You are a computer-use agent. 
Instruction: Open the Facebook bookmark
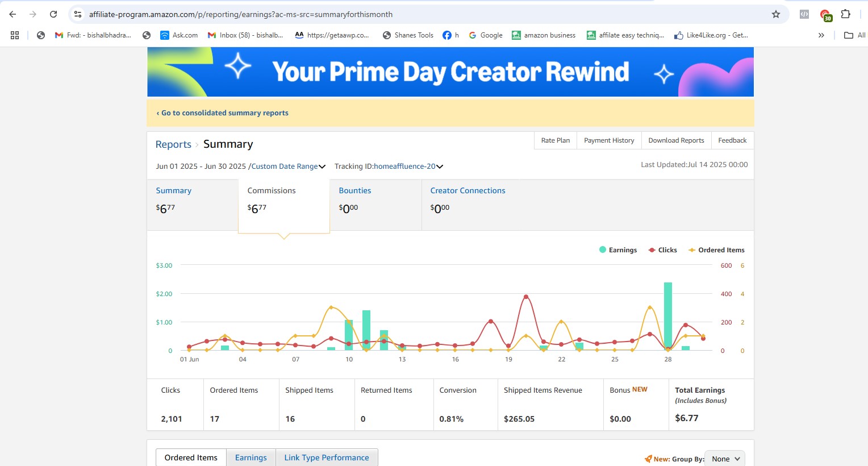pyautogui.click(x=450, y=35)
